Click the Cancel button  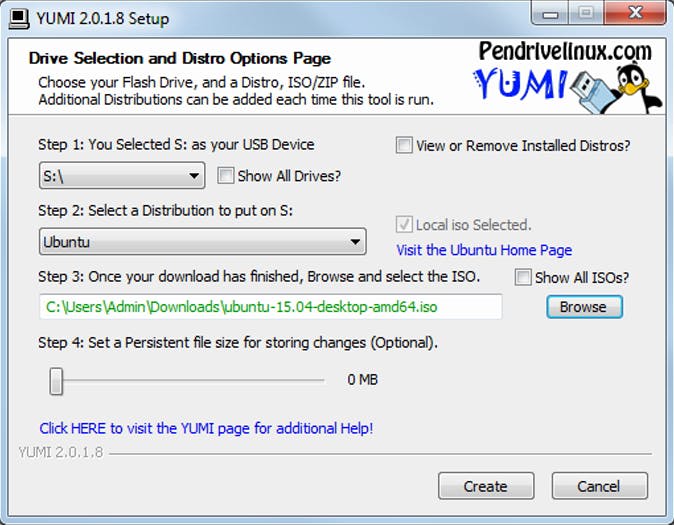pyautogui.click(x=599, y=486)
